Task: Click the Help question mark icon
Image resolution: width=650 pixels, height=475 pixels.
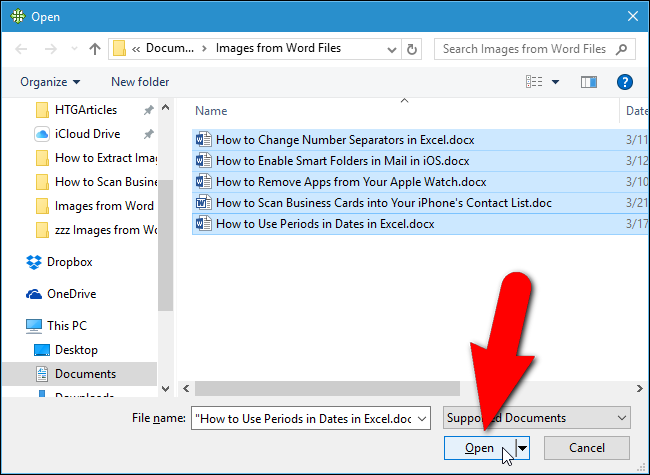Action: 625,82
